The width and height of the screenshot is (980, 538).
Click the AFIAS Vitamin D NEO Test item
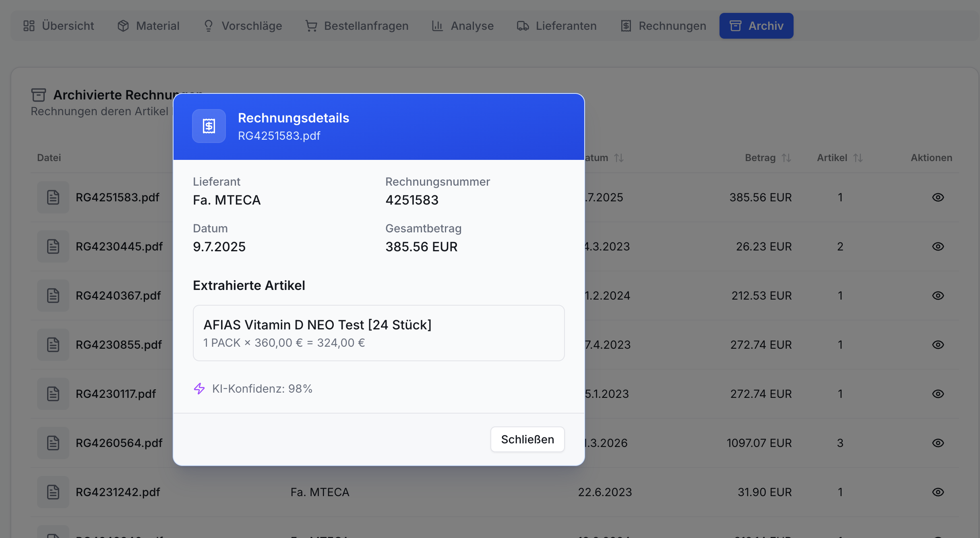coord(379,333)
